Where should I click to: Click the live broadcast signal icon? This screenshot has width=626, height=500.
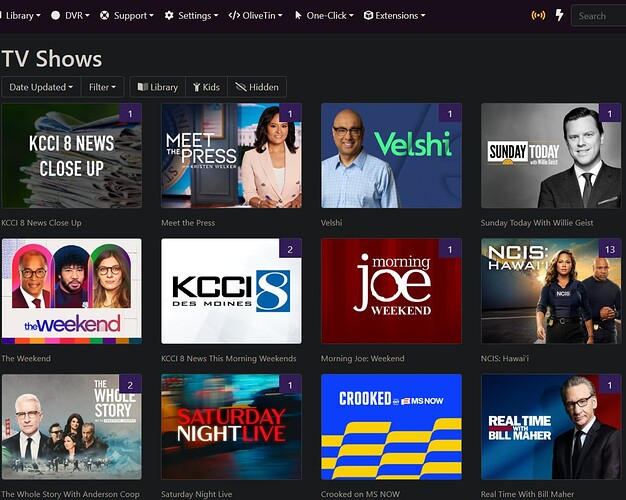538,16
